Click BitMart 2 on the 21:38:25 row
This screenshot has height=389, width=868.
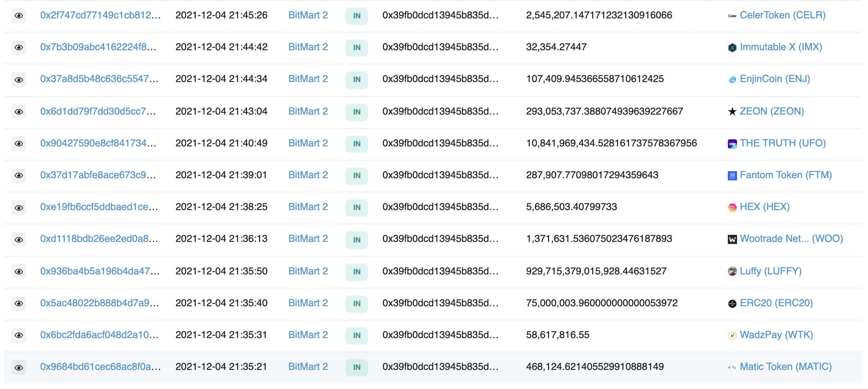(308, 207)
